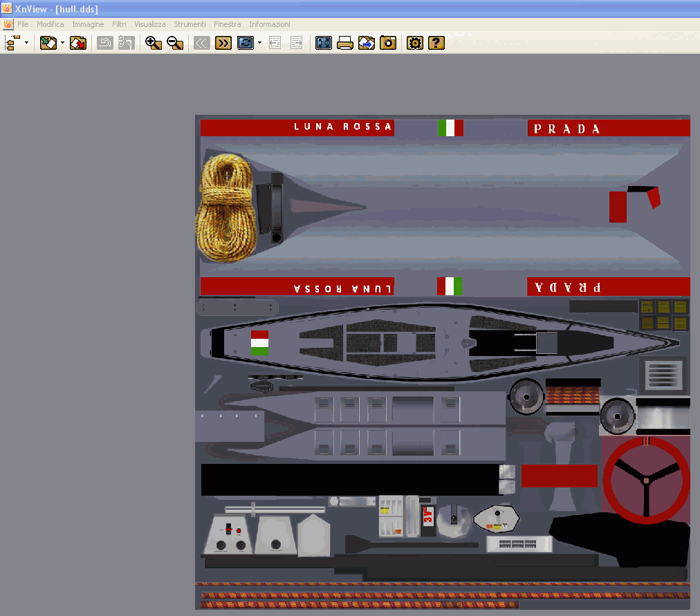
Task: Click the coiled yellow rope in the image
Action: click(x=226, y=207)
